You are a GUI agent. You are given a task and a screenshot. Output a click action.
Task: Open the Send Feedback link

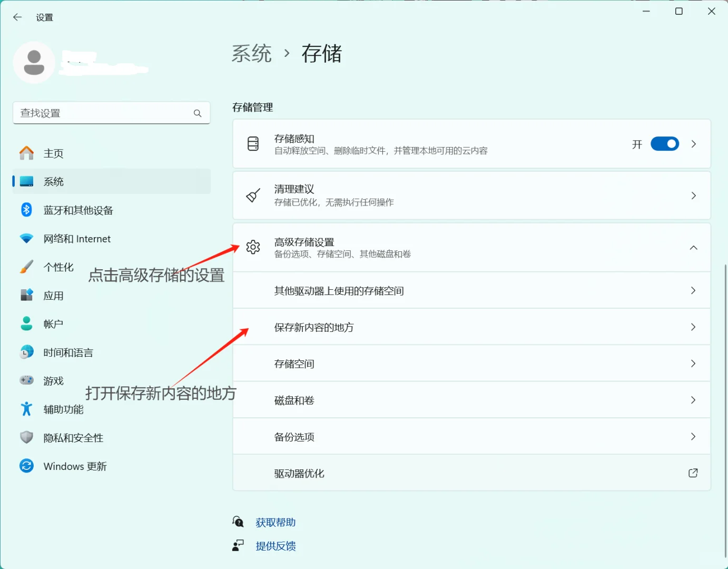(x=276, y=546)
